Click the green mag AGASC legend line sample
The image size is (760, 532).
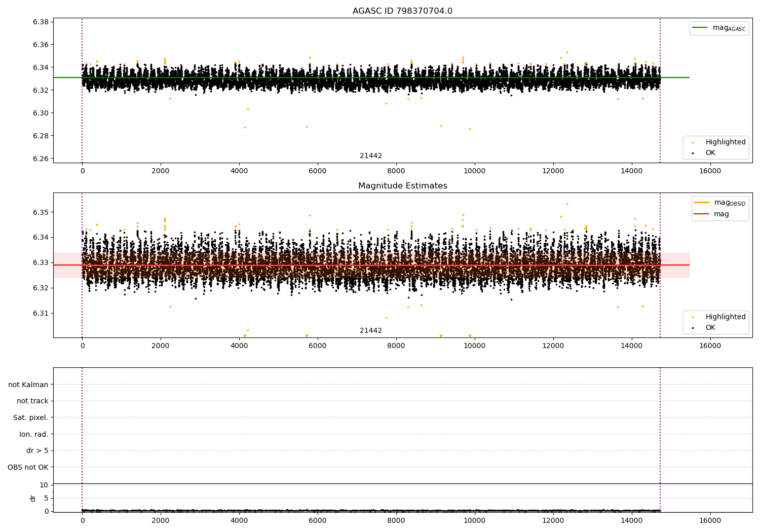[700, 28]
